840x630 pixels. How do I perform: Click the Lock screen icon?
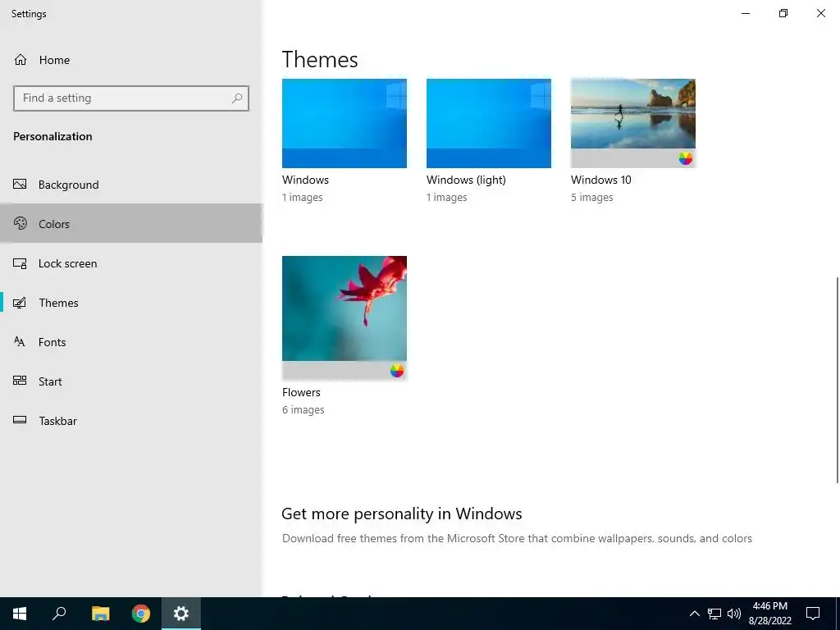click(x=20, y=263)
